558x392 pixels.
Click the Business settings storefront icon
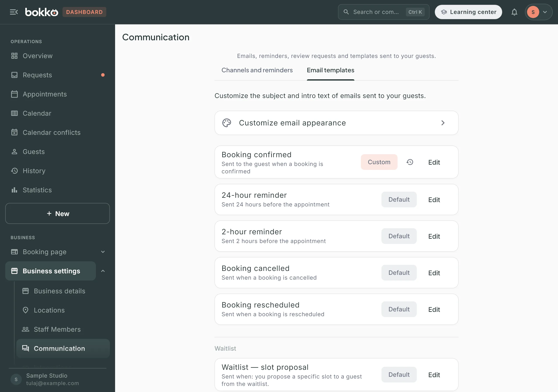pyautogui.click(x=14, y=271)
